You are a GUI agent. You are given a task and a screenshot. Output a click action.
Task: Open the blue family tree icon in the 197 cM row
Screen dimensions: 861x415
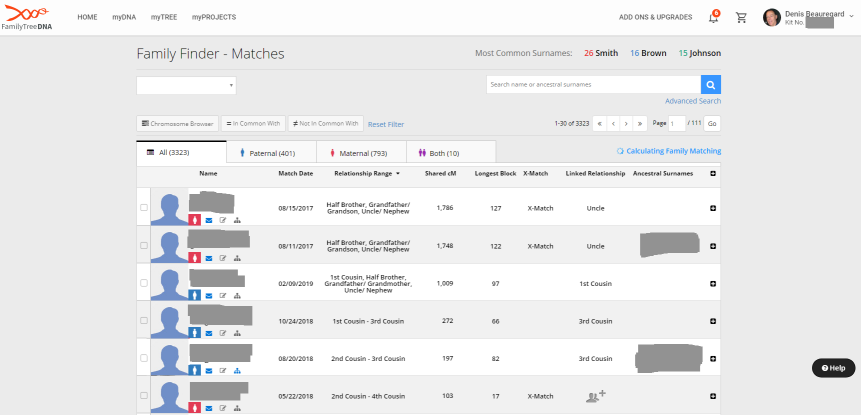click(x=237, y=371)
